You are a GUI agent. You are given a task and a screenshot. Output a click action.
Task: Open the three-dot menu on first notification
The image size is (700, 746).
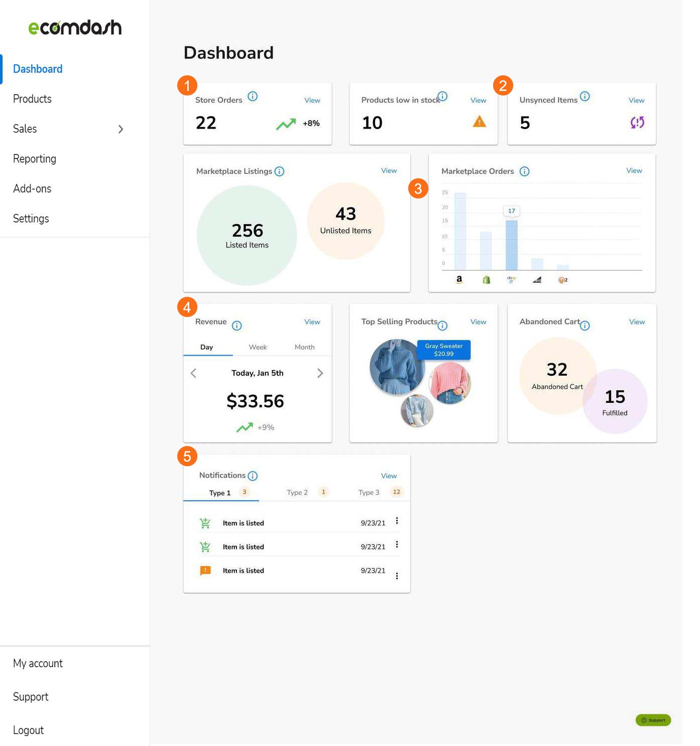pyautogui.click(x=397, y=521)
